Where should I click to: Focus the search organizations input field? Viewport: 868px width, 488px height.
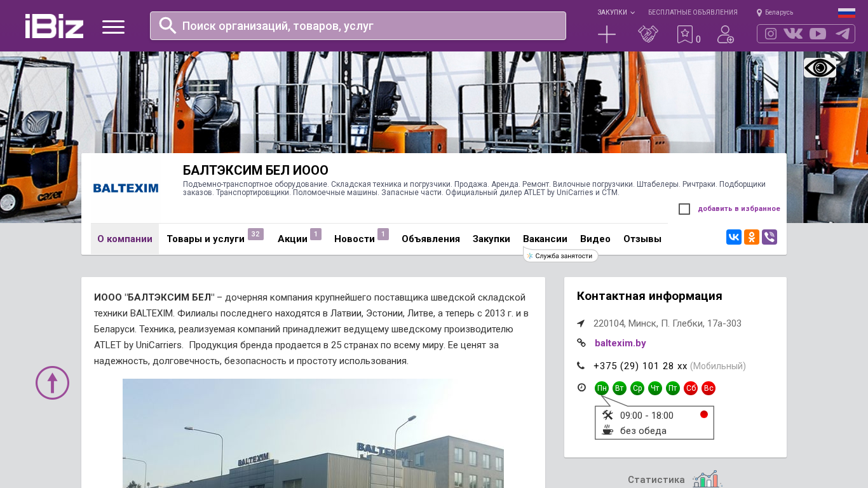point(358,25)
